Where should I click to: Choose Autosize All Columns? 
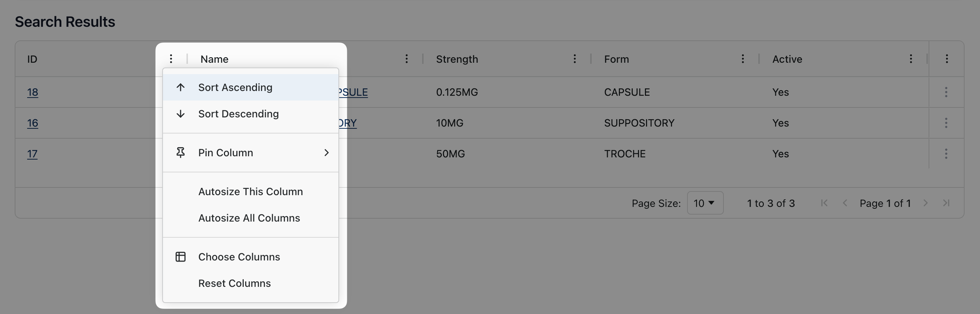[249, 218]
